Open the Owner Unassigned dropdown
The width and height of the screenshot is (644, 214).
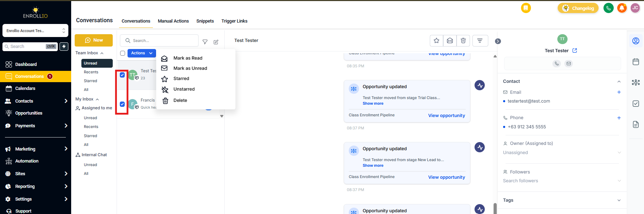coord(562,153)
